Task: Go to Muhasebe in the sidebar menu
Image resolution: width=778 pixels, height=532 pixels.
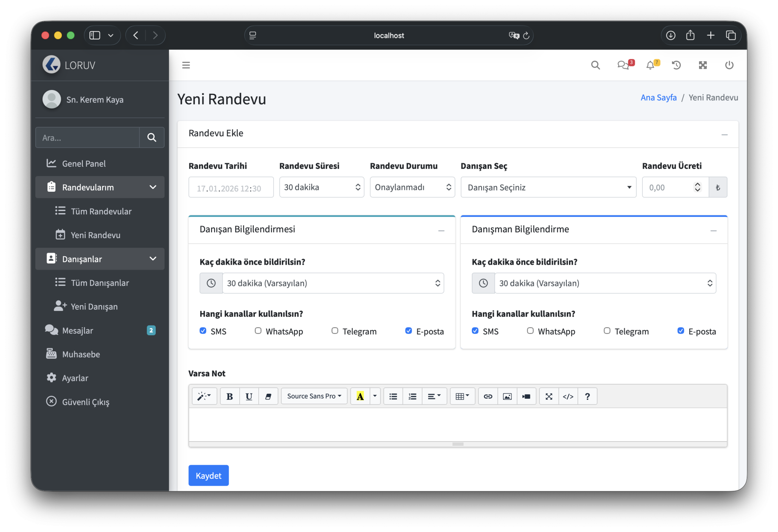Action: (x=81, y=354)
